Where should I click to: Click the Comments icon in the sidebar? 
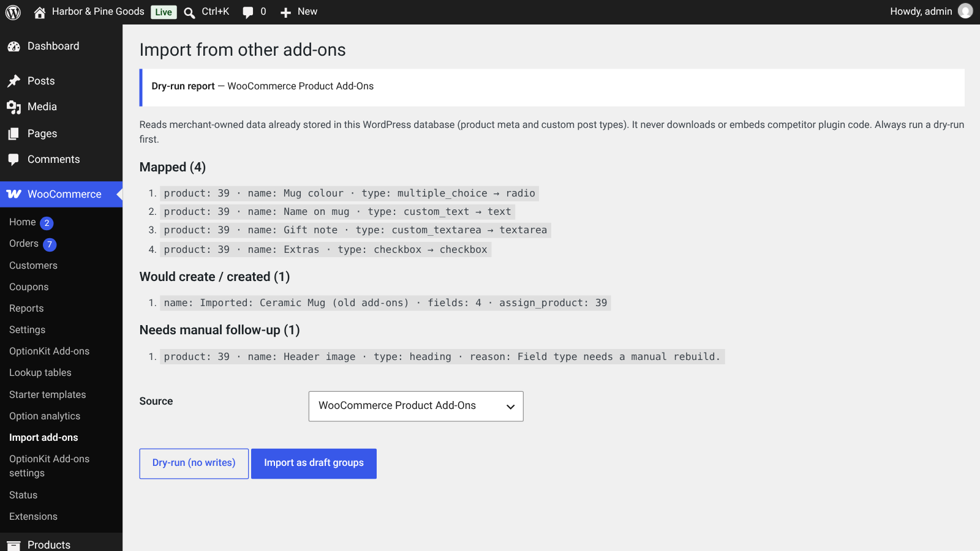coord(13,159)
